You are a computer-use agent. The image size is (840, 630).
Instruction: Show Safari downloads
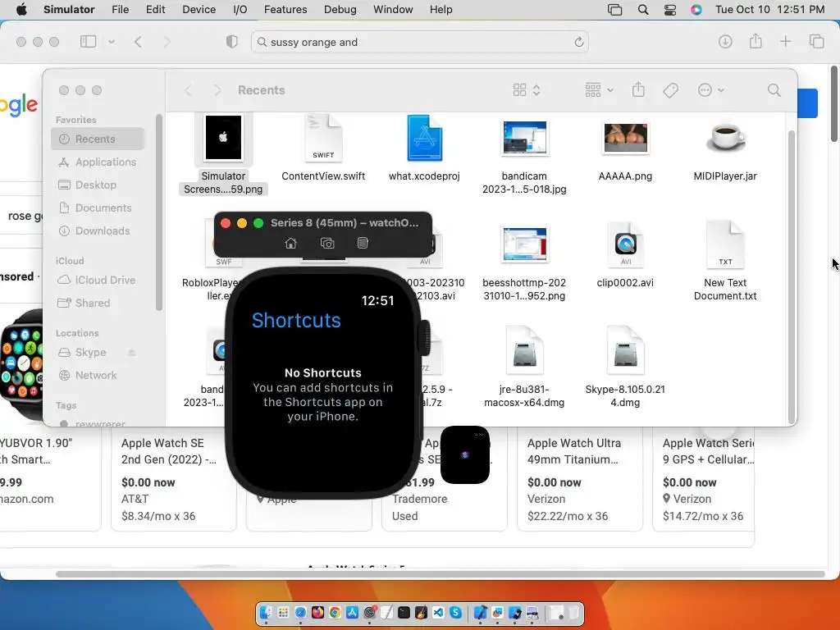coord(725,42)
